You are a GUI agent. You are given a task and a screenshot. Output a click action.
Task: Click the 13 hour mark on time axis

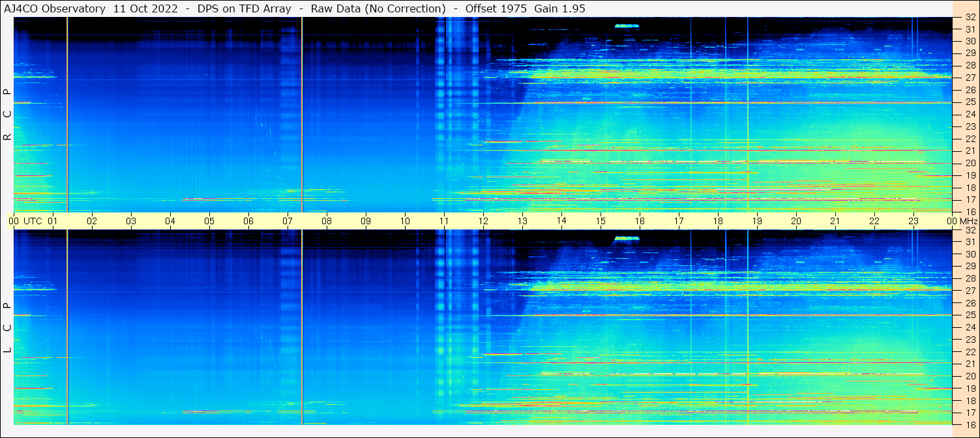coord(522,221)
